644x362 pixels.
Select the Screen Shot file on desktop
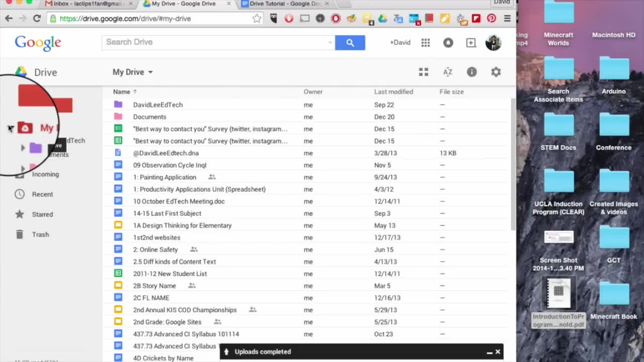coord(558,250)
